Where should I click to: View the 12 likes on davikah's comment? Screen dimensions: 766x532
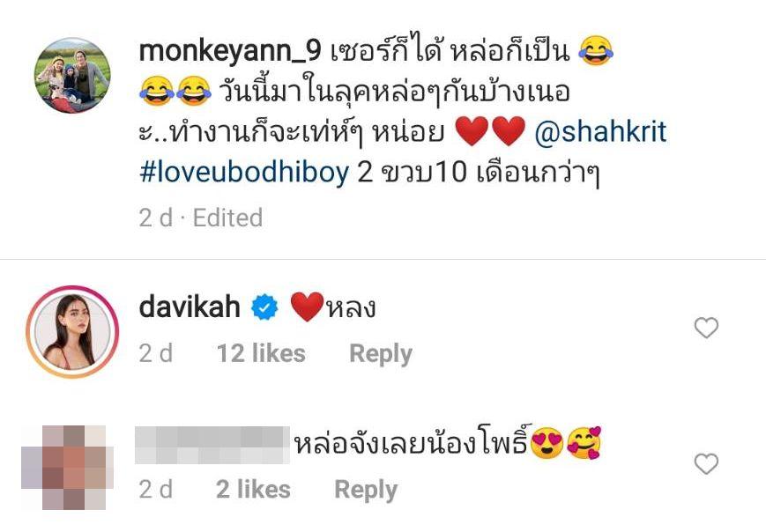coord(261,353)
